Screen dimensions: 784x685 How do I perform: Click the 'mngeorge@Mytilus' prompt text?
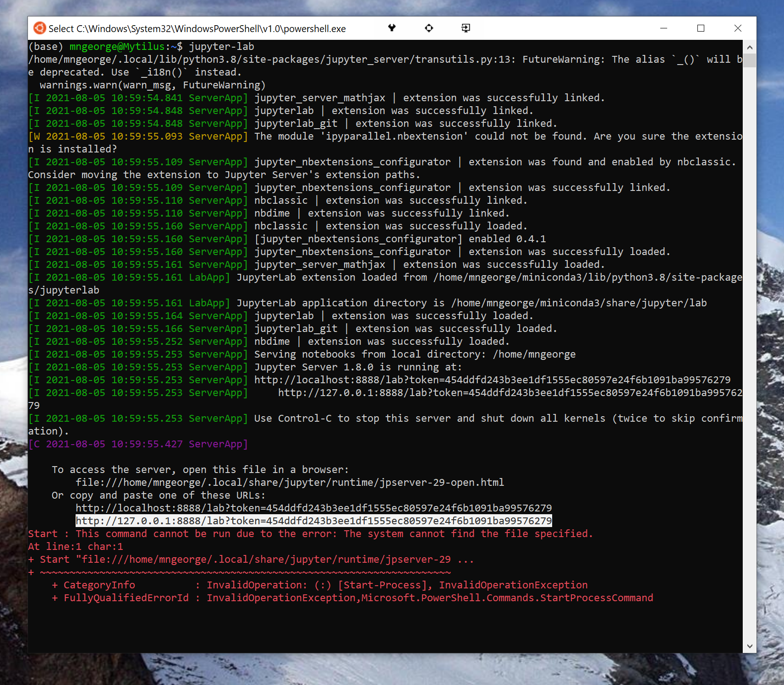click(117, 46)
